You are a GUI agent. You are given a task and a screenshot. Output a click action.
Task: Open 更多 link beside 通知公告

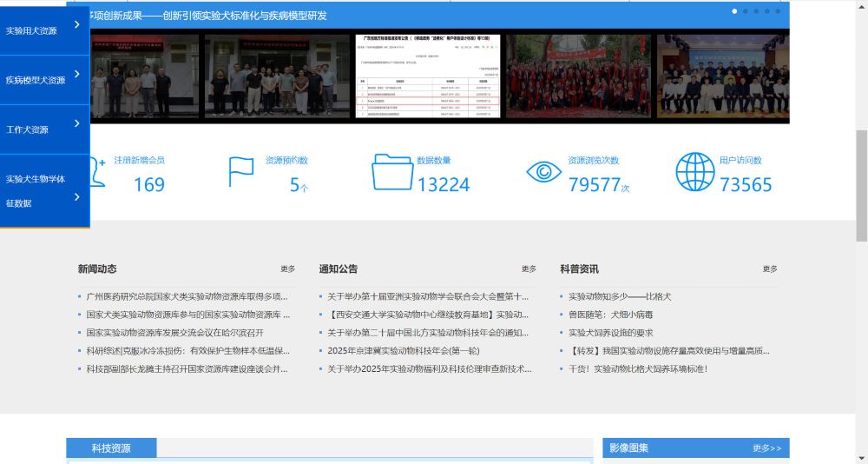coord(529,269)
